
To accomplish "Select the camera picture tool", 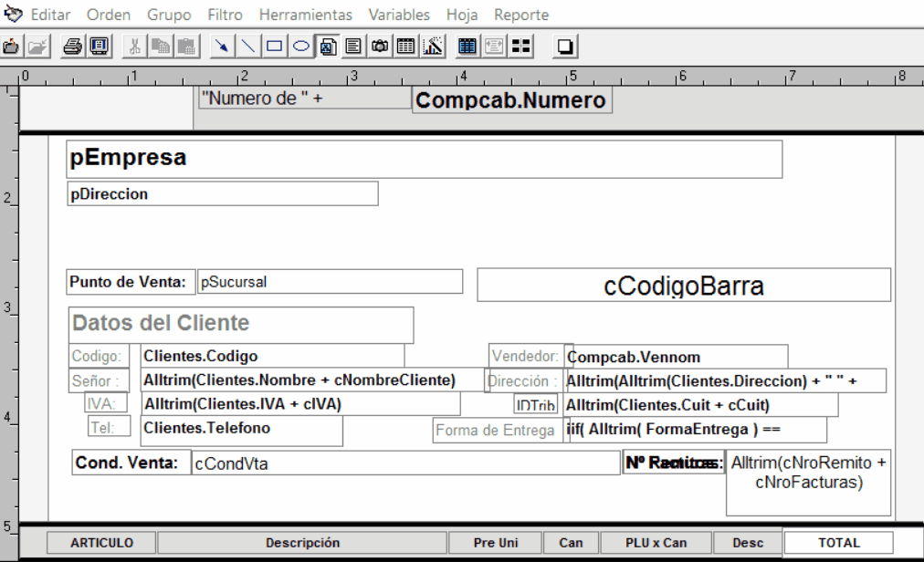I will tap(380, 46).
